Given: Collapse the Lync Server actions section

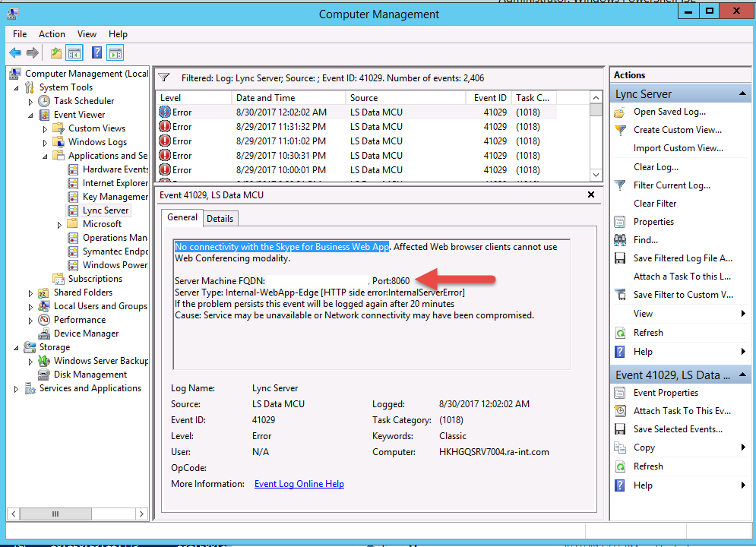Looking at the screenshot, I should coord(742,93).
